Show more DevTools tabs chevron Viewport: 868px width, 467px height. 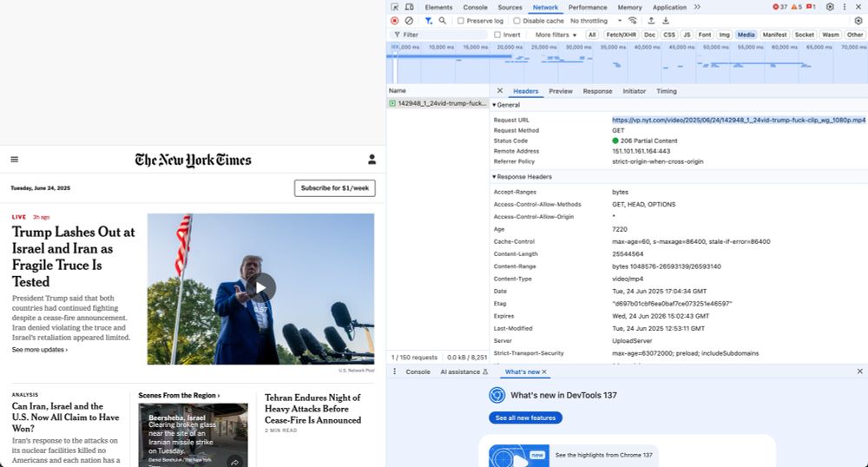tap(697, 7)
